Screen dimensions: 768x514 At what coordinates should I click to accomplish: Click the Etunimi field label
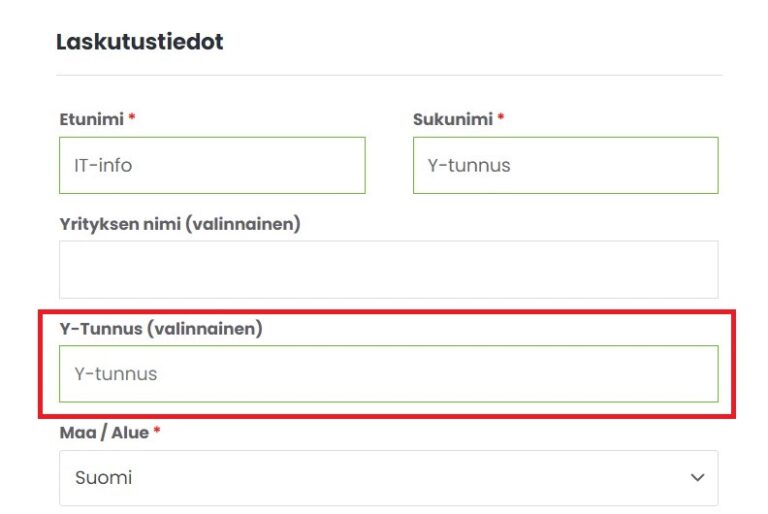tap(92, 119)
